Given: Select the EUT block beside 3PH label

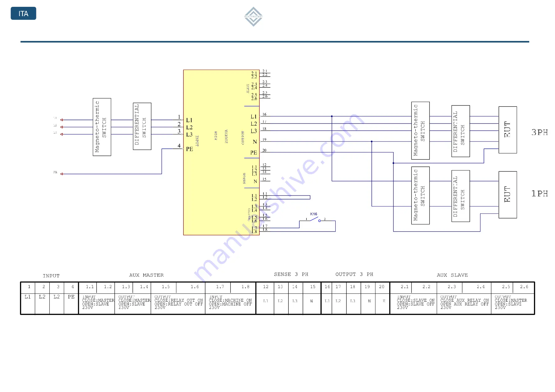Looking at the screenshot, I should 508,130.
